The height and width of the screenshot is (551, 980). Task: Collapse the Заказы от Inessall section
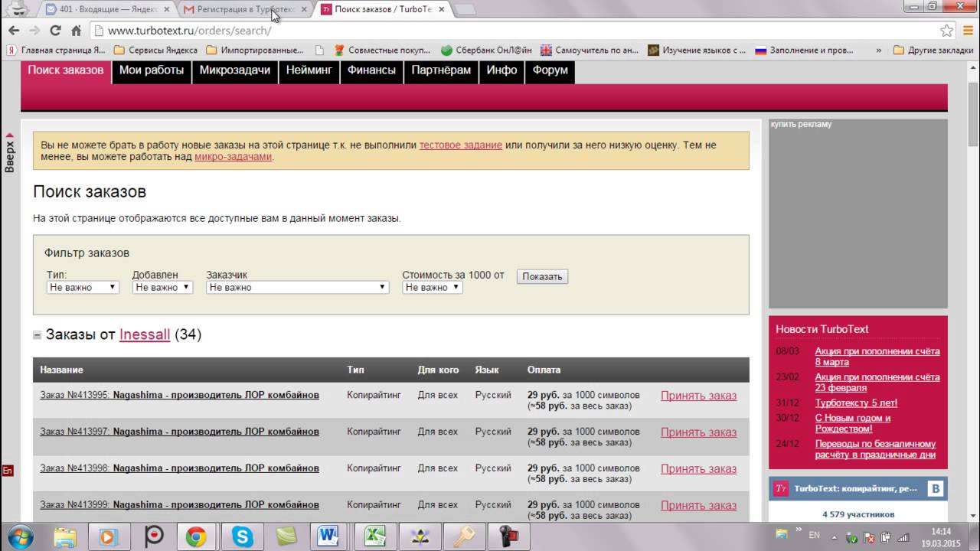pos(37,335)
